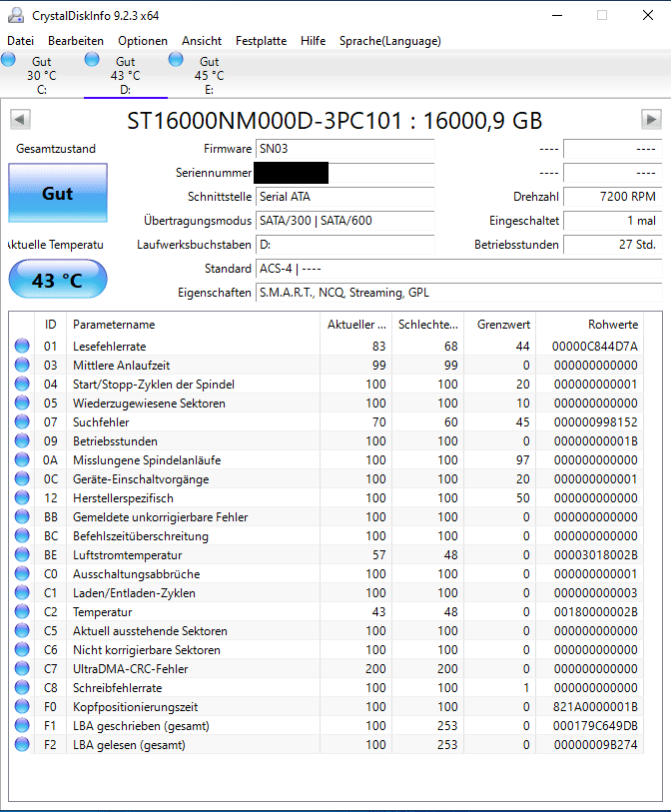Click the Drehzahl field showing 7200 RPM

(612, 197)
